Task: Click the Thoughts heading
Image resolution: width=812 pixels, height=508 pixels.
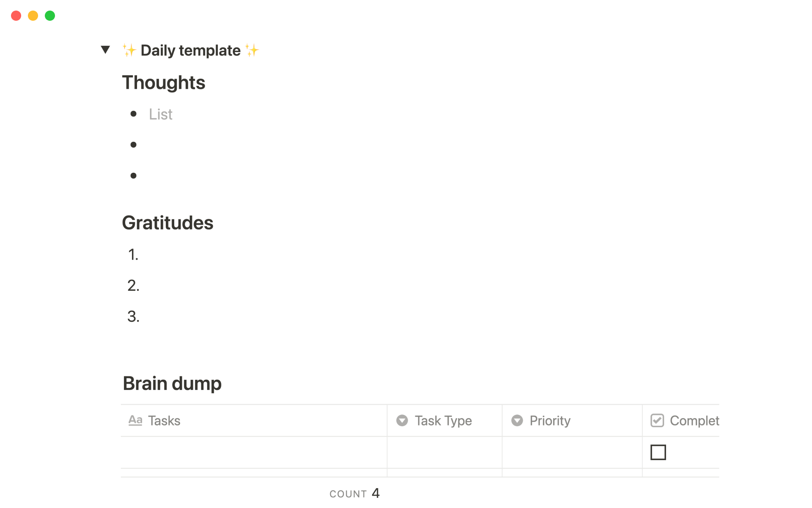Action: click(164, 83)
